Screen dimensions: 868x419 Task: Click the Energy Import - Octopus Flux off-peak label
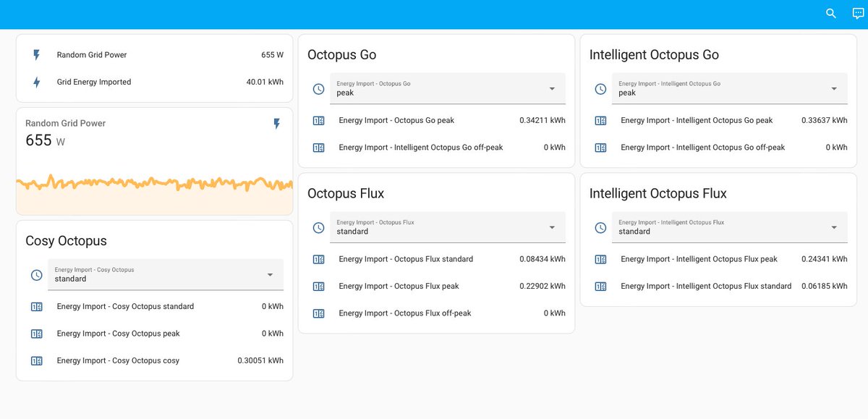[405, 313]
